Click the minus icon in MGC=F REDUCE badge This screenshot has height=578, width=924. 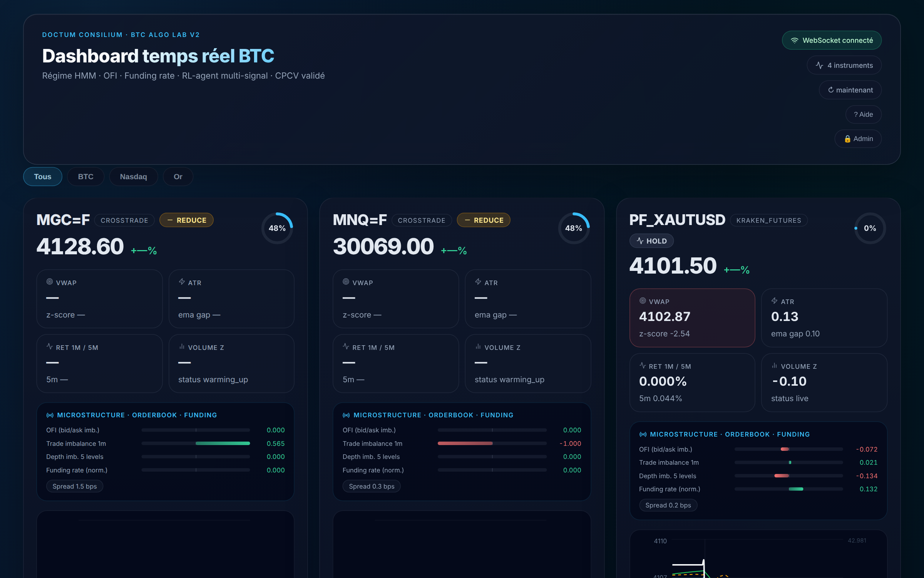tap(170, 220)
